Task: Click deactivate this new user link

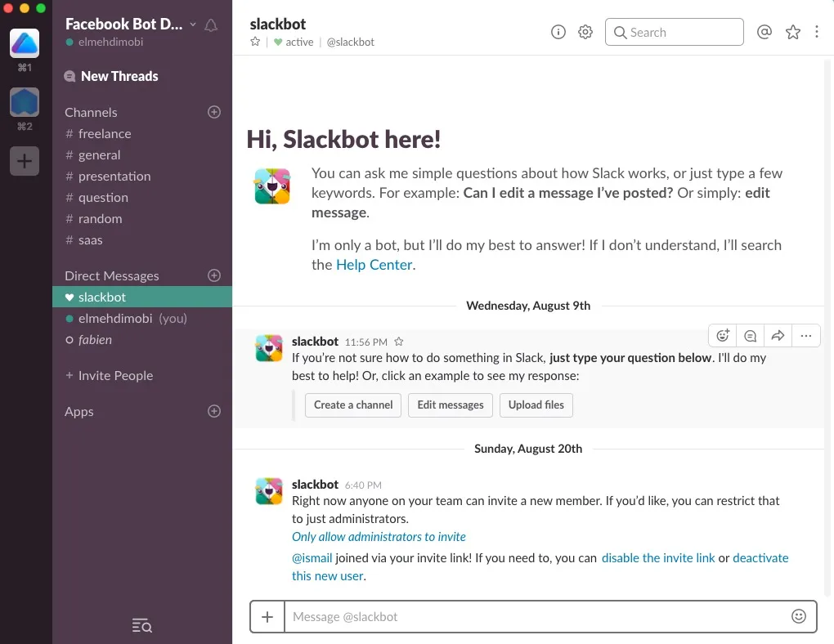Action: 760,558
